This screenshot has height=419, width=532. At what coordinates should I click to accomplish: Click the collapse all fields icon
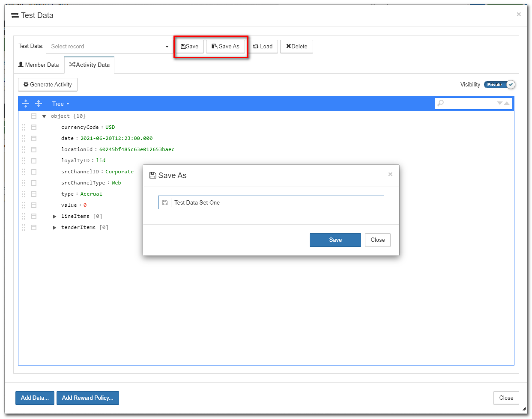pos(39,104)
